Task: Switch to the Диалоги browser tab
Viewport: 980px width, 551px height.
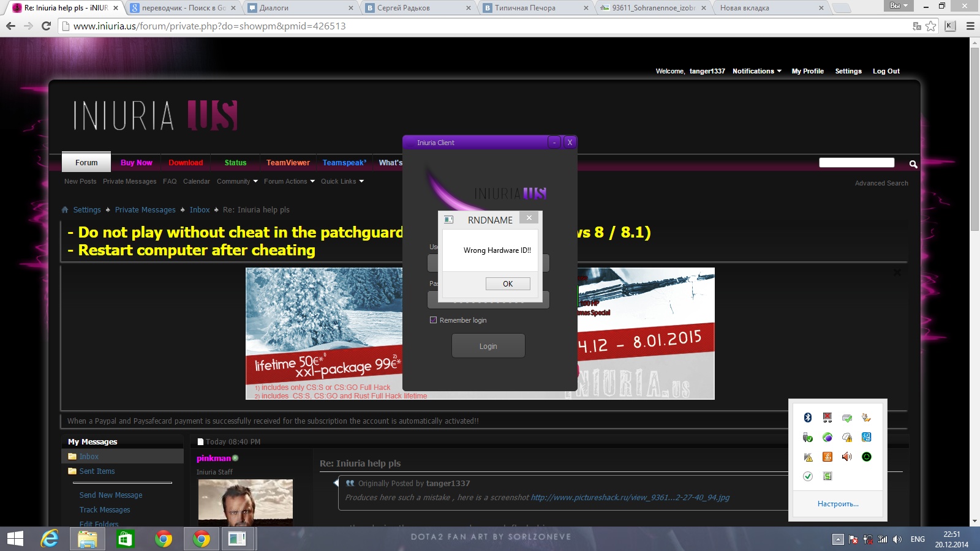Action: pos(301,8)
